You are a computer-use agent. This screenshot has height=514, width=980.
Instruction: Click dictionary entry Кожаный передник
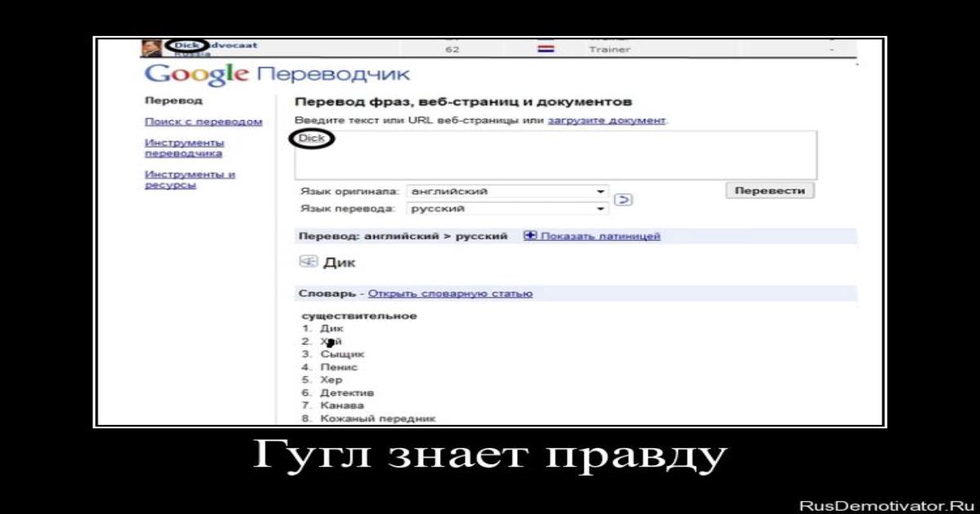pyautogui.click(x=378, y=419)
